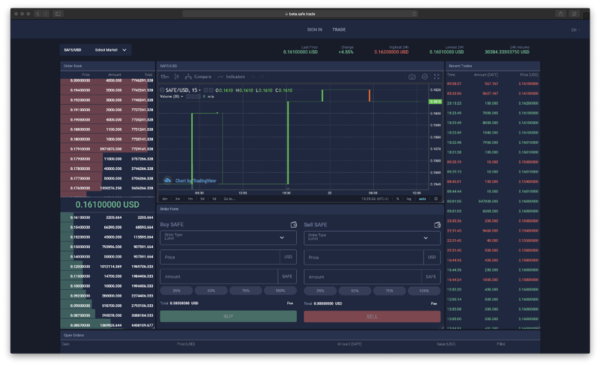Toggle log scale on the chart
Viewport: 600px width, 366px height.
(x=409, y=199)
